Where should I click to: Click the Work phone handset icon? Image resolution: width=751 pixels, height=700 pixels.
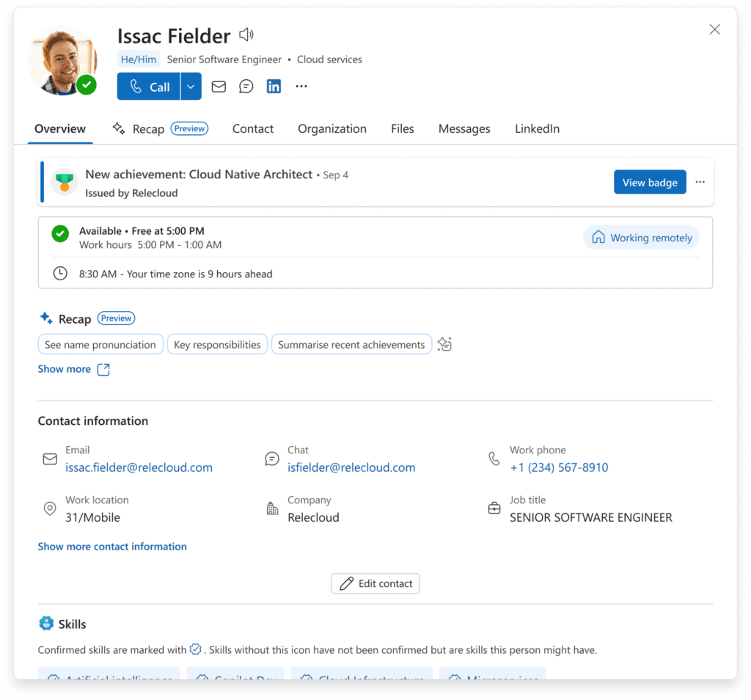(x=494, y=458)
